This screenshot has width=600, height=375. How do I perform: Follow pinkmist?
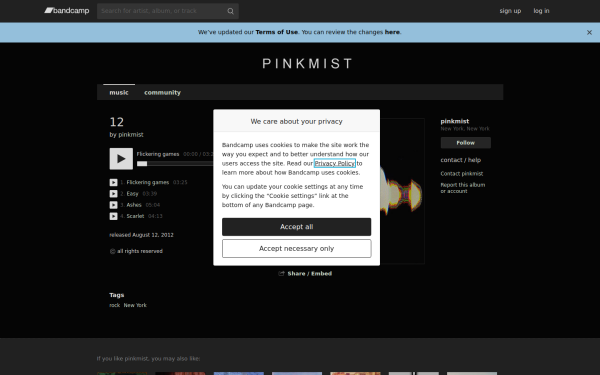(466, 143)
